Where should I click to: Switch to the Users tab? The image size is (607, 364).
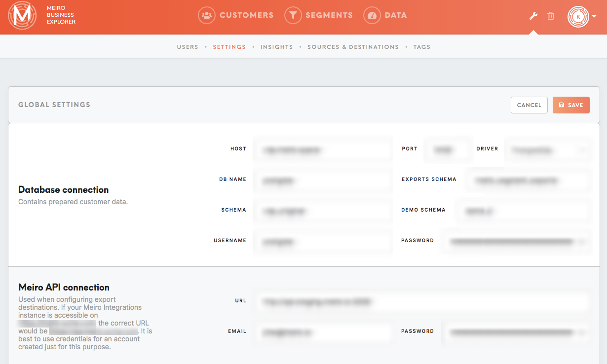pyautogui.click(x=188, y=47)
